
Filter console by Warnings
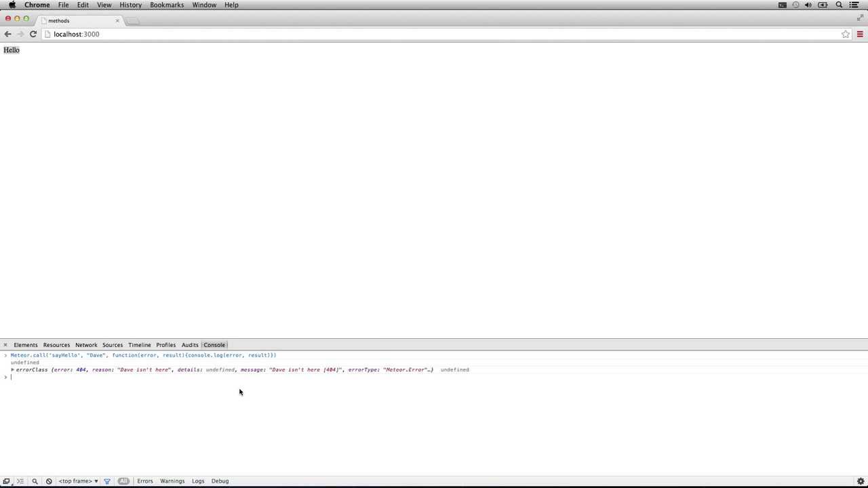[172, 481]
